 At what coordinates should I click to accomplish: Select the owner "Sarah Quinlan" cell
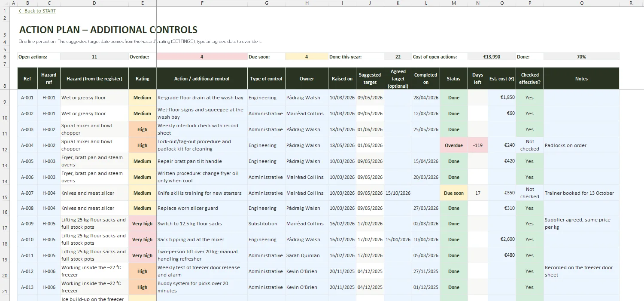pyautogui.click(x=307, y=255)
